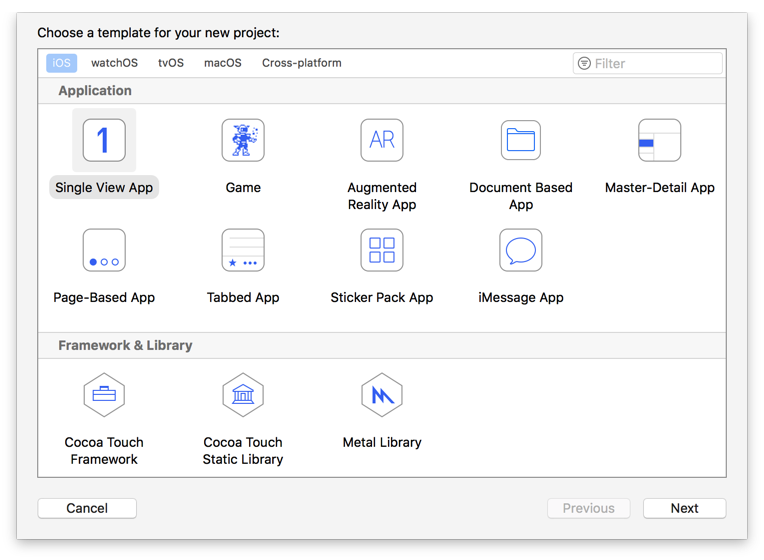This screenshot has height=560, width=764.
Task: Select the Single View App template icon
Action: (104, 140)
